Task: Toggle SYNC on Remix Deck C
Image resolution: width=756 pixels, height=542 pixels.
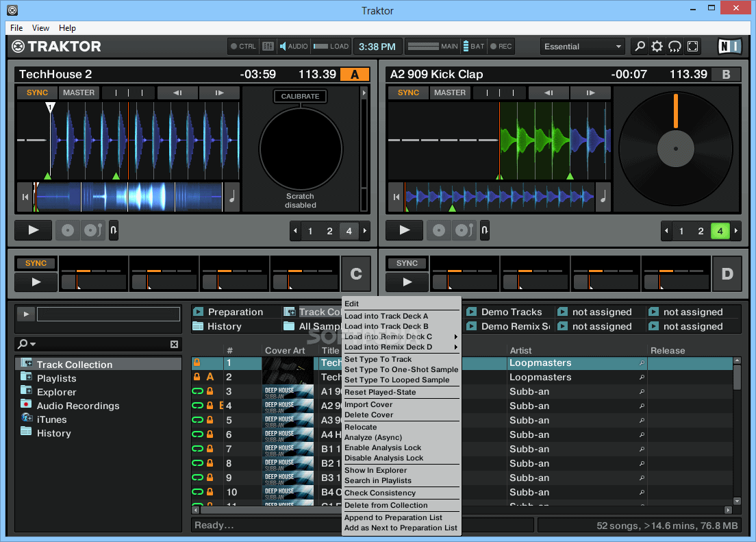Action: point(36,263)
